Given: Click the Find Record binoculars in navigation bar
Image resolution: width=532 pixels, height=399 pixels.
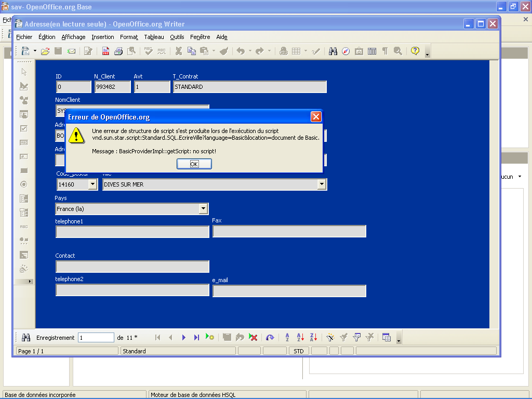Looking at the screenshot, I should [26, 337].
